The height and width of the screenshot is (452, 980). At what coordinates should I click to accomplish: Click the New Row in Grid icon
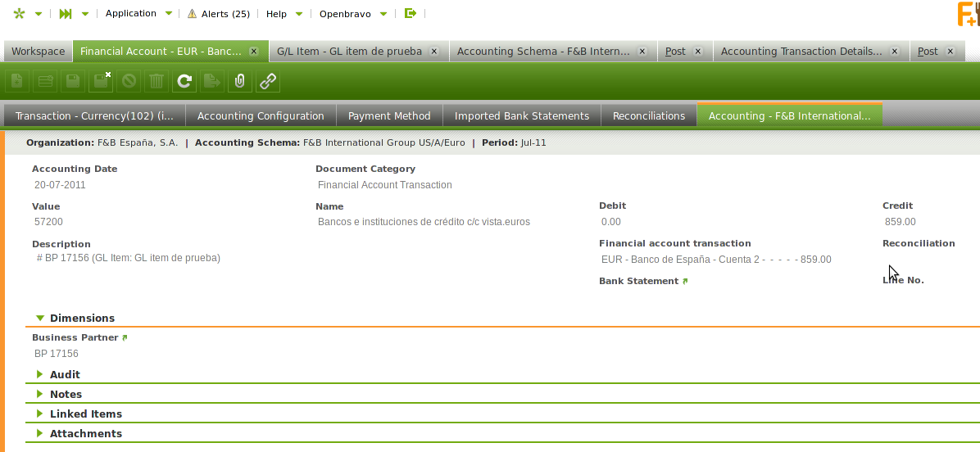point(45,80)
